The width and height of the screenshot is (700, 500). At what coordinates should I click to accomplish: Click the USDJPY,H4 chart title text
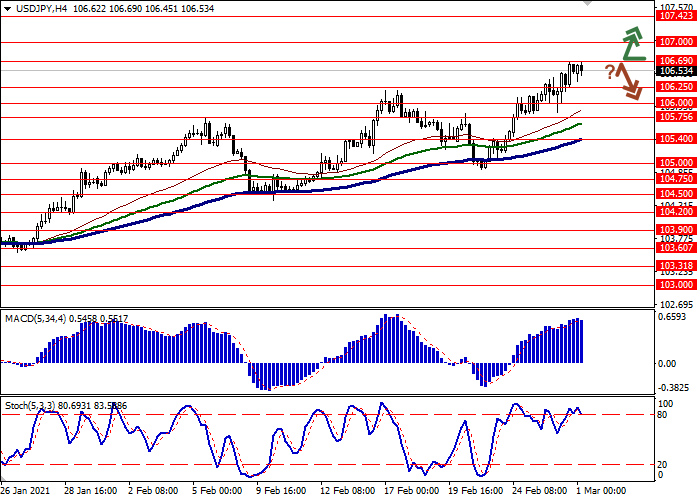[42, 9]
